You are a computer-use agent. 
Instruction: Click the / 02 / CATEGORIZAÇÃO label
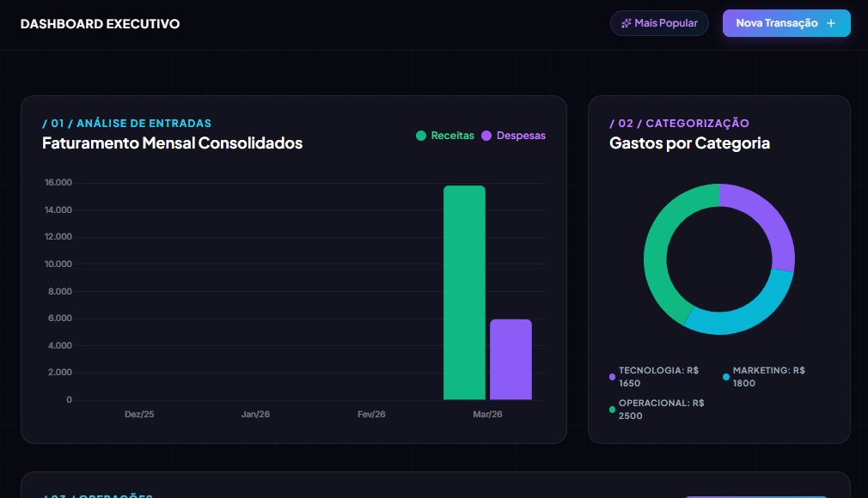(679, 124)
